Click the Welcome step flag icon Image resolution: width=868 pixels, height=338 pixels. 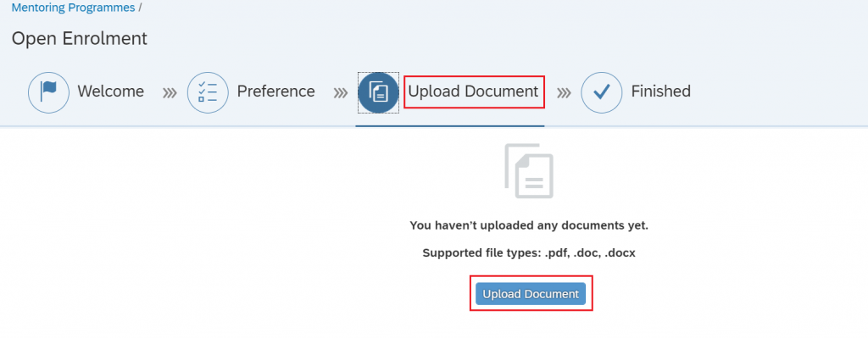pyautogui.click(x=48, y=92)
